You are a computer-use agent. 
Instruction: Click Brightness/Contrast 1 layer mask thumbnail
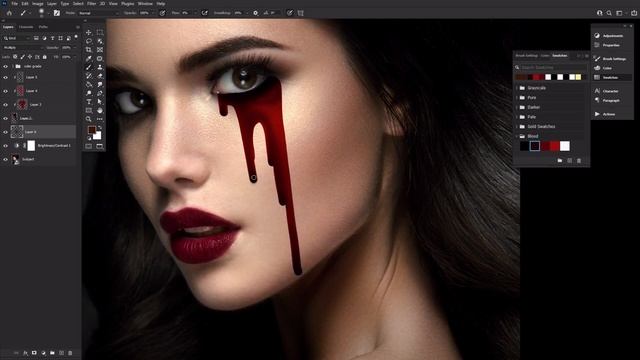coord(31,146)
